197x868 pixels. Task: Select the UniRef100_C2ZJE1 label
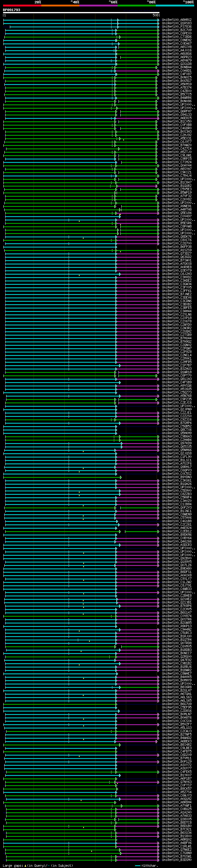pos(177,413)
